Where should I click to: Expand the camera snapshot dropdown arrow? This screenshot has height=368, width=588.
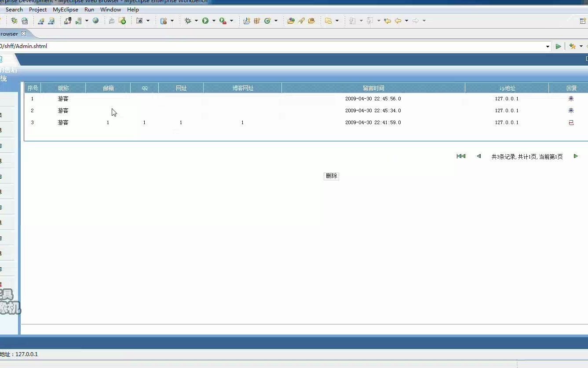point(148,21)
